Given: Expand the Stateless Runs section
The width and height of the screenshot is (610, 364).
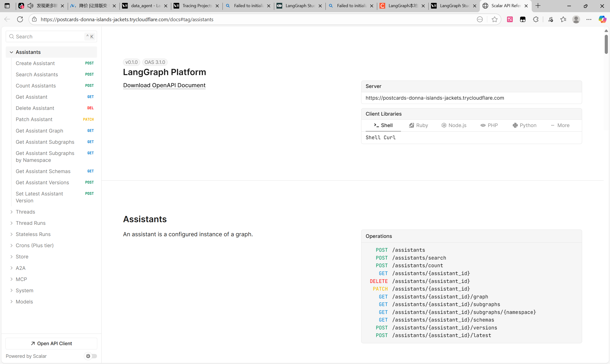Looking at the screenshot, I should point(11,234).
